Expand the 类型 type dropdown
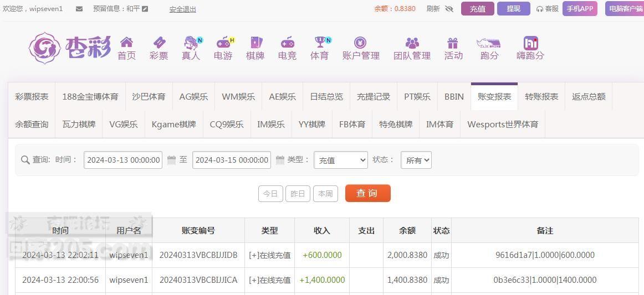 pyautogui.click(x=340, y=160)
